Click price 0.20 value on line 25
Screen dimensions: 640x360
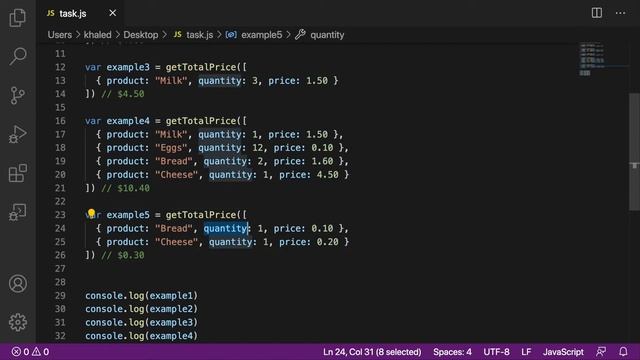[x=328, y=242]
